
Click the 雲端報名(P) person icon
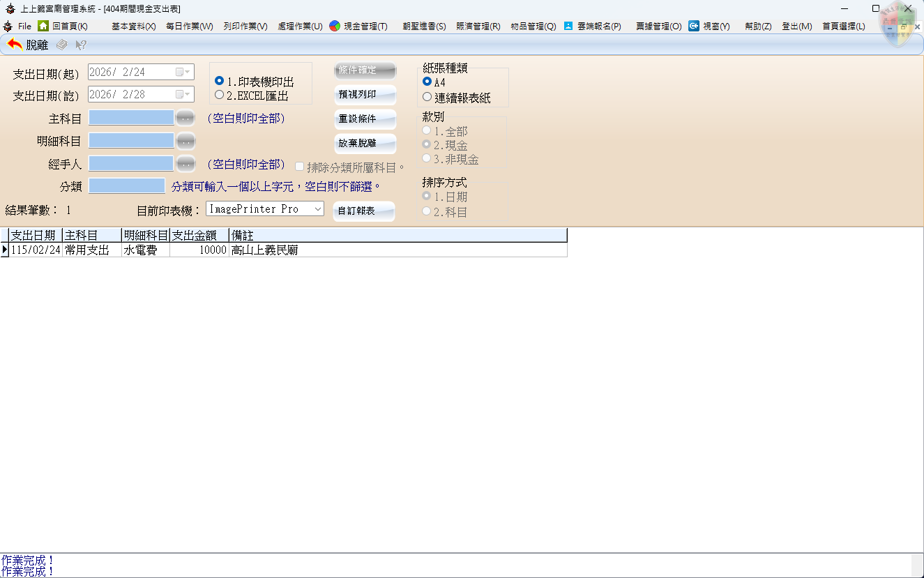pos(568,26)
